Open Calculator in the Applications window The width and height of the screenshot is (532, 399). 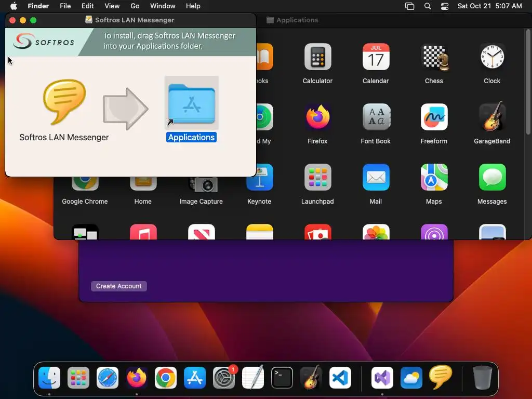tap(317, 57)
